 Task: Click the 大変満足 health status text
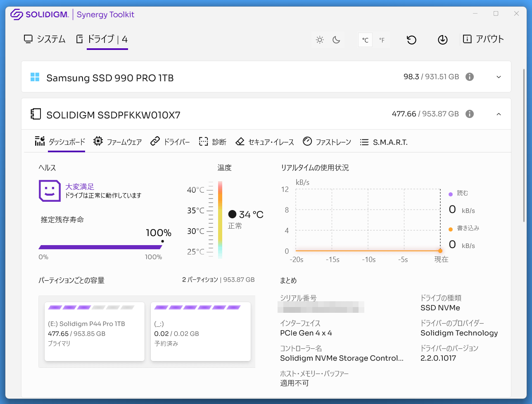[x=80, y=187]
